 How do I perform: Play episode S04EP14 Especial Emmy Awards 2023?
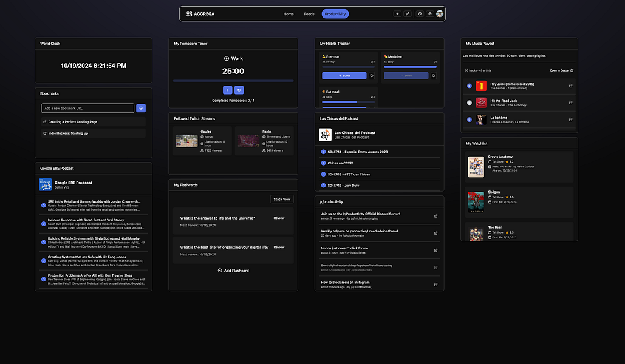(323, 152)
